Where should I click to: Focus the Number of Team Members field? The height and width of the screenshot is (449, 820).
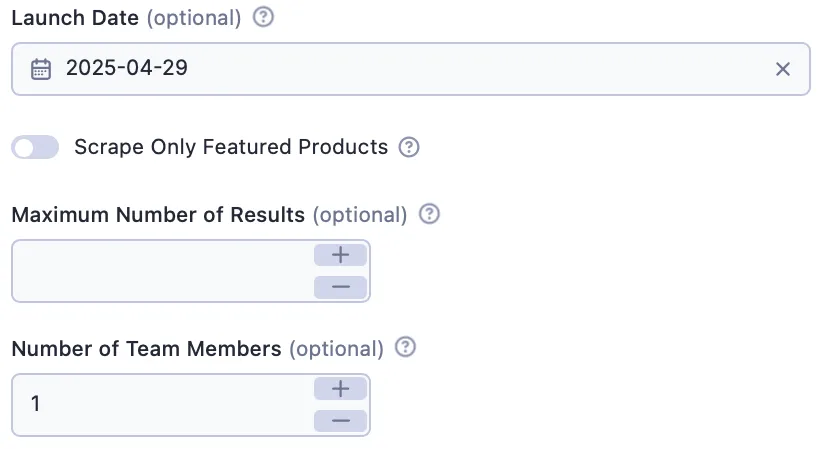163,405
